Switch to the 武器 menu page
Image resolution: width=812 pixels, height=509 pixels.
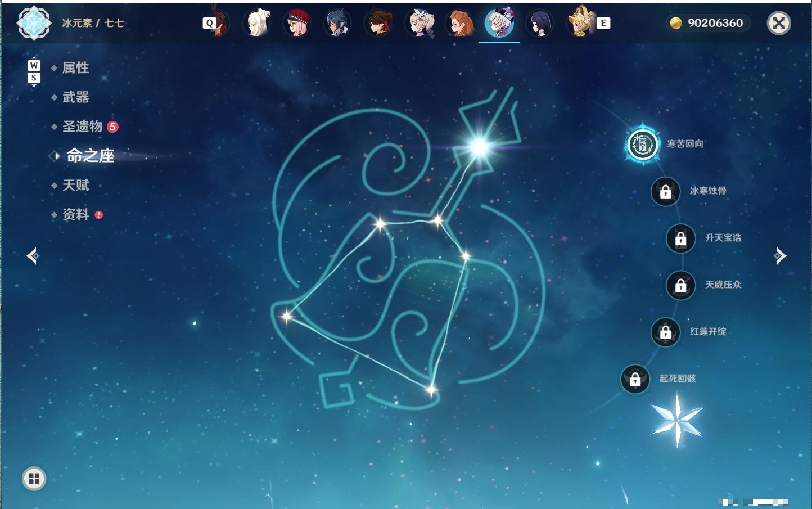(x=75, y=97)
